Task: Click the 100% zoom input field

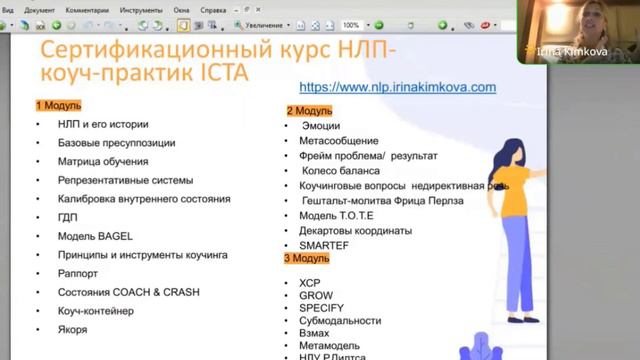Action: [x=352, y=25]
